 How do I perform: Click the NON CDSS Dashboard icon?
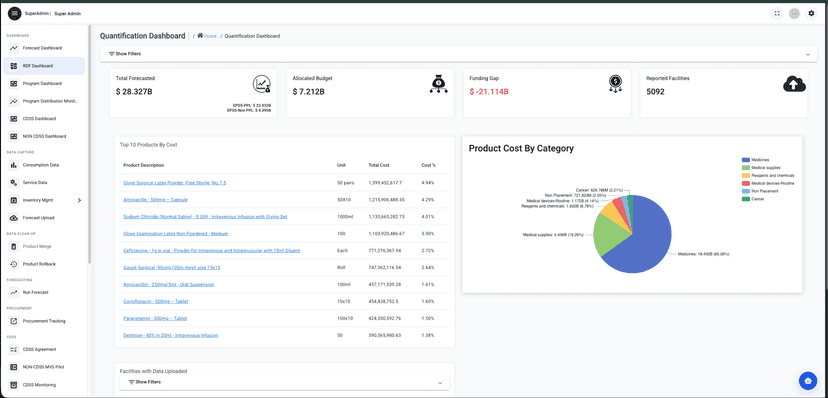[14, 136]
